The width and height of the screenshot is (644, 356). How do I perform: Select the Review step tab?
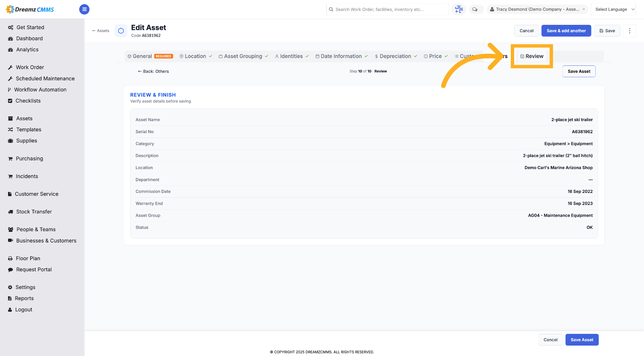tap(532, 56)
